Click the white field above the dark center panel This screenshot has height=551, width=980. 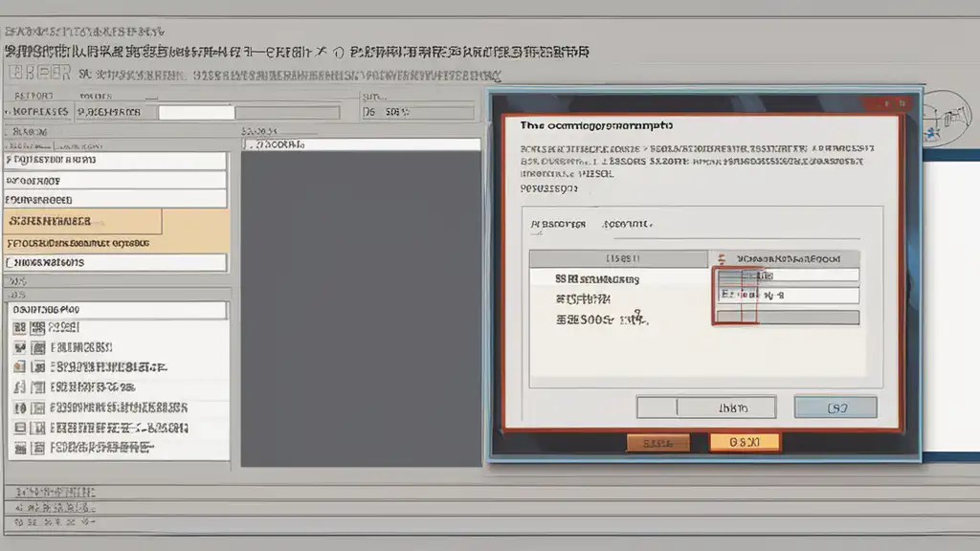point(361,144)
